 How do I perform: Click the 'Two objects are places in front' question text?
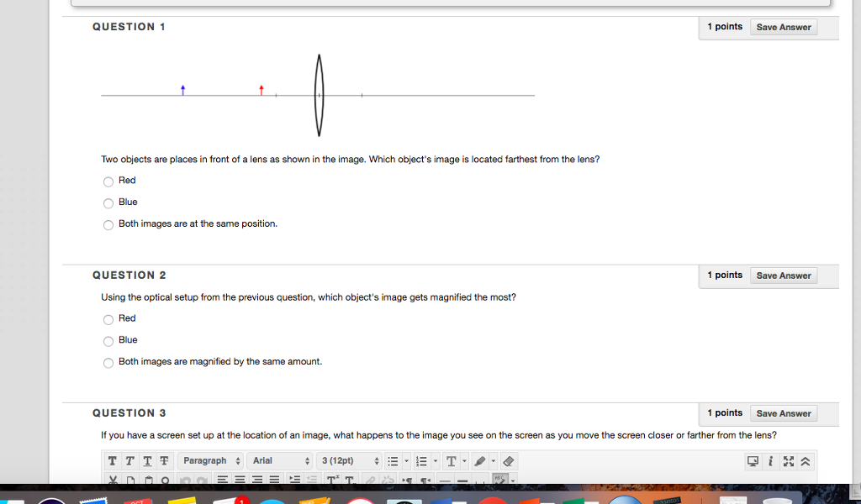(351, 159)
